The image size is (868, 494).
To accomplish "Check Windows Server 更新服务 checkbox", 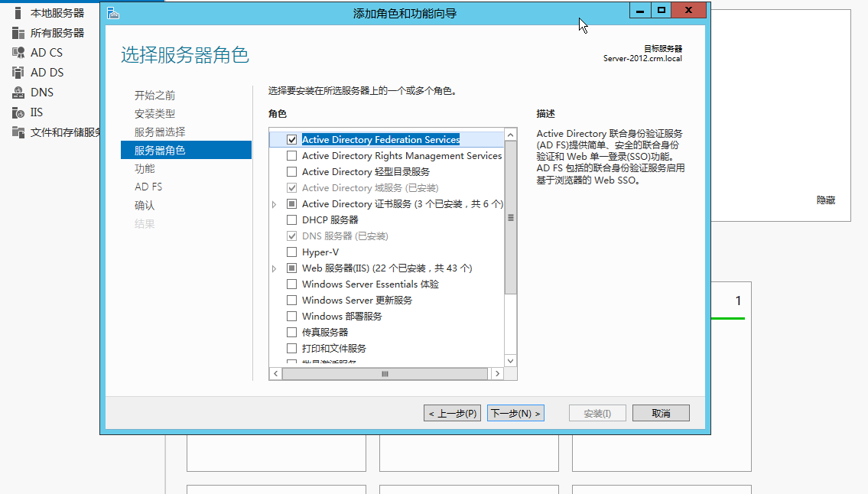I will (x=291, y=301).
